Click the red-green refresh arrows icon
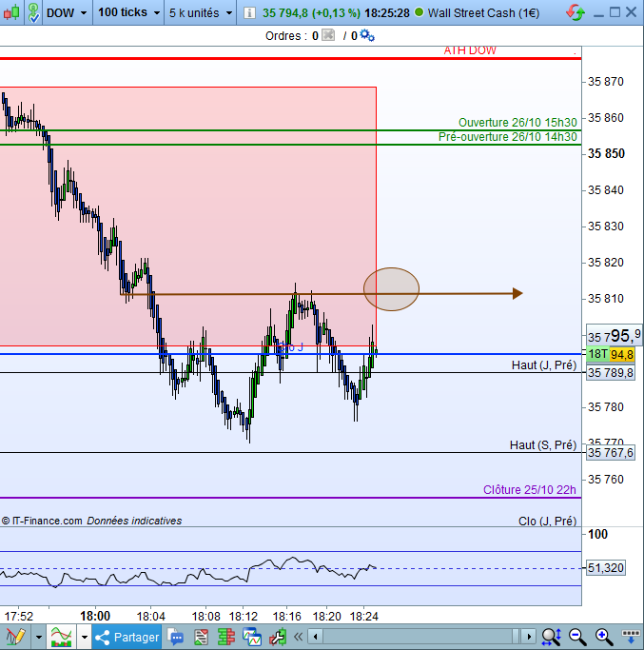644x650 pixels. coord(575,12)
